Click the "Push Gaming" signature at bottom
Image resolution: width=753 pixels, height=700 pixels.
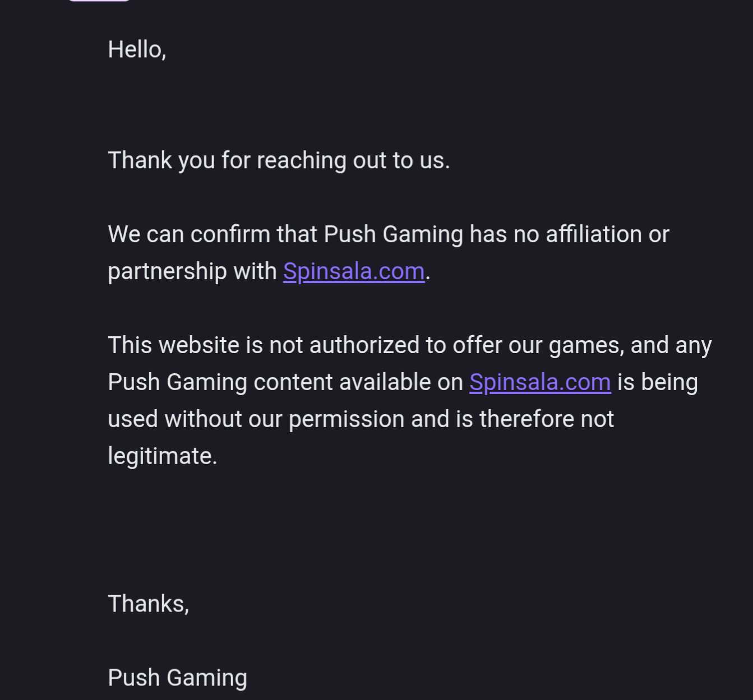177,678
